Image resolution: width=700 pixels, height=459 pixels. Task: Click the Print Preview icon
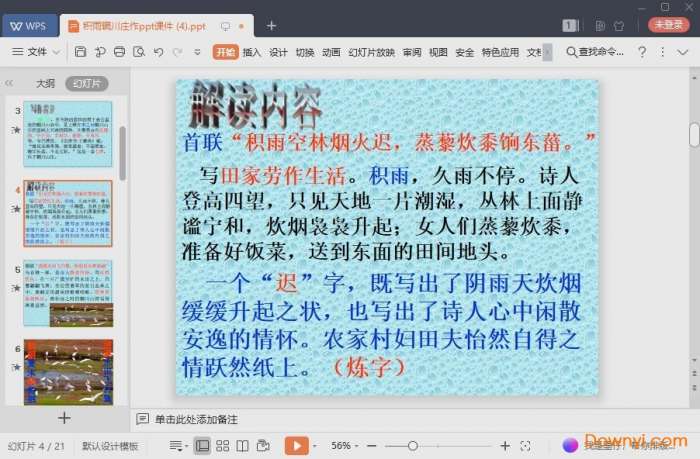pyautogui.click(x=139, y=52)
